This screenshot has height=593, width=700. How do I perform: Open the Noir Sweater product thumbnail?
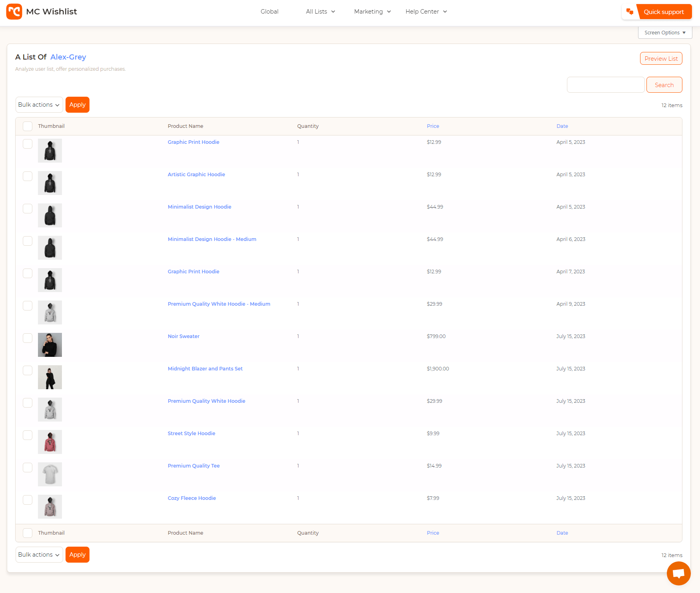50,345
